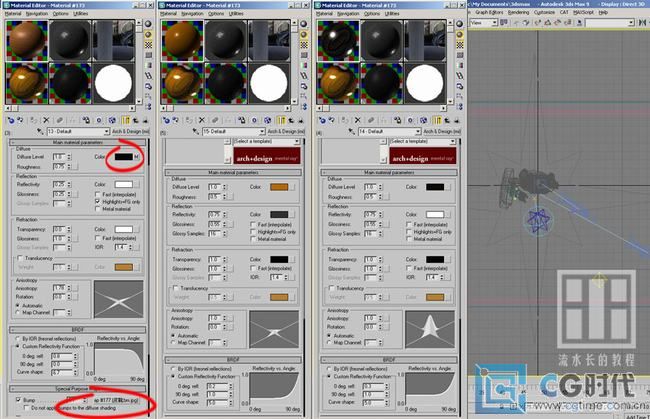This screenshot has width=650, height=419.
Task: Uncheck Highlights+FG only in 13 - Default editor
Action: click(98, 201)
